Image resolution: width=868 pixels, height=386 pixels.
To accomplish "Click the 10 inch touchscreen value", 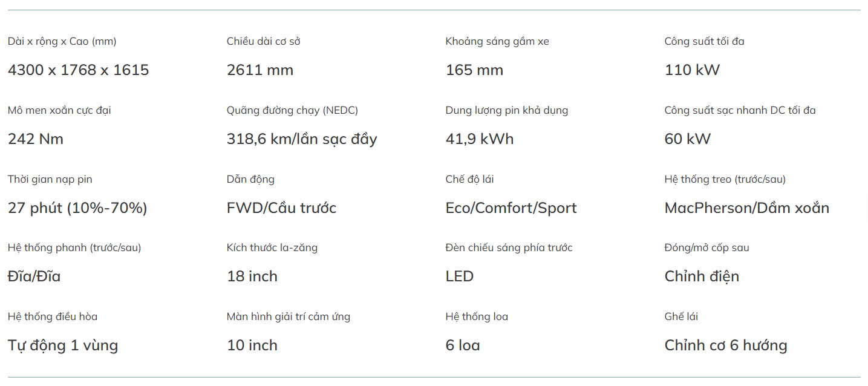I will 252,345.
